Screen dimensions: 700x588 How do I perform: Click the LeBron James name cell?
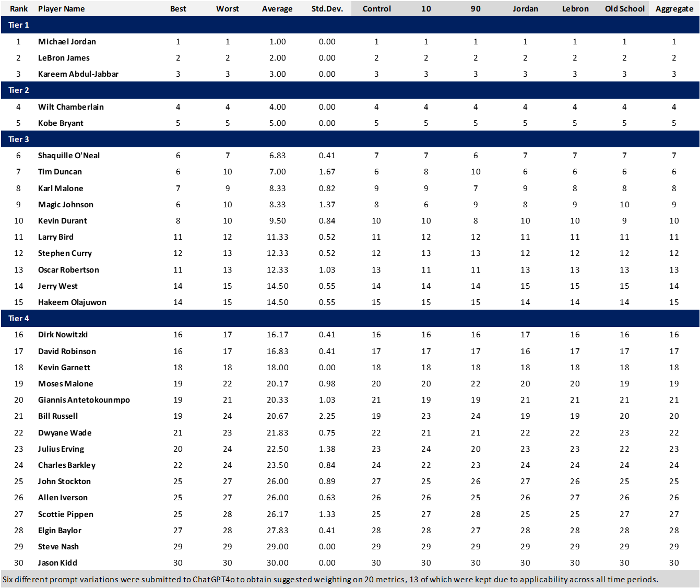pos(64,58)
